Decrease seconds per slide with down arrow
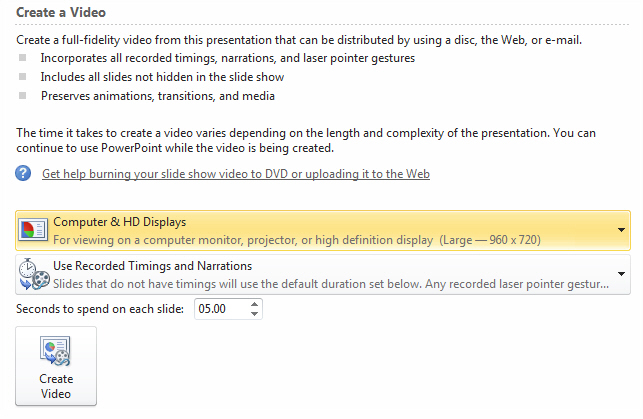This screenshot has height=419, width=643. (254, 314)
